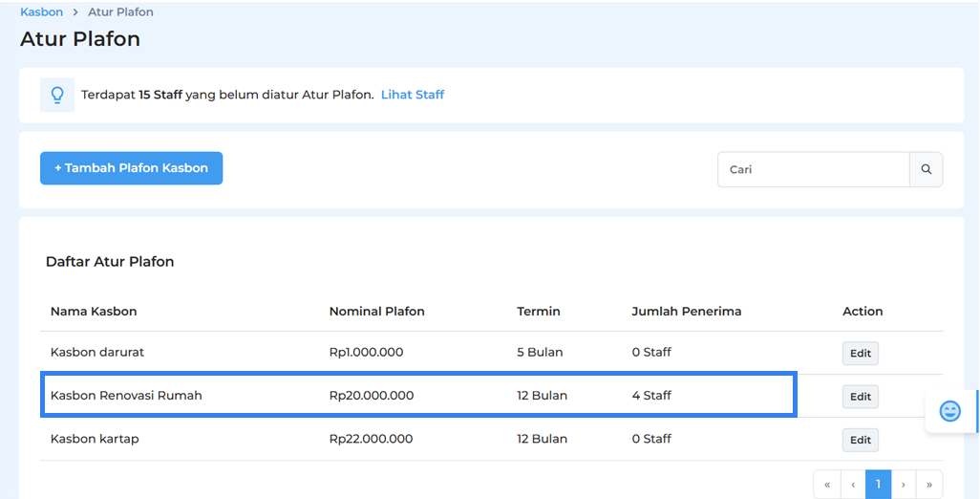Image resolution: width=980 pixels, height=499 pixels.
Task: Edit the Kasbon darurat entry
Action: [x=860, y=354]
